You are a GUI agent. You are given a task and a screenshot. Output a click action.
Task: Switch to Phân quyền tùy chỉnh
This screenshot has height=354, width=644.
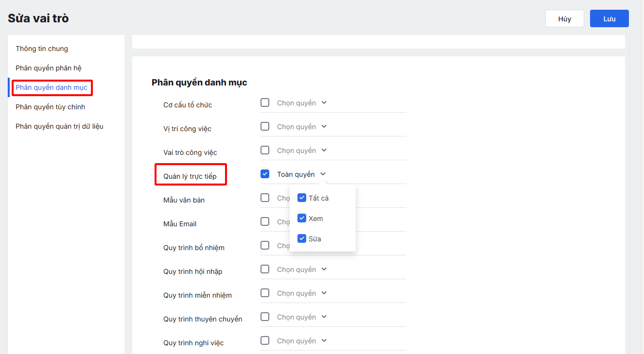click(x=51, y=107)
